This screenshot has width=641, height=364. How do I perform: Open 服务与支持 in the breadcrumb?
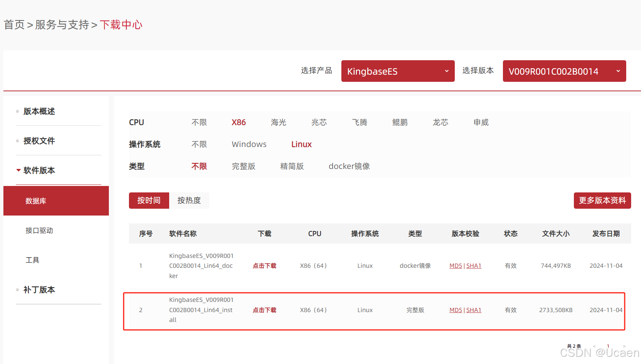tap(62, 25)
